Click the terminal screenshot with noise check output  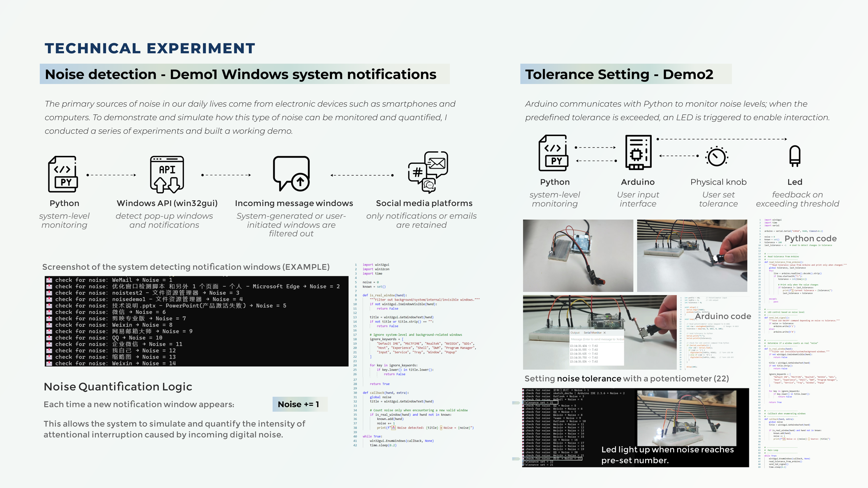[197, 321]
